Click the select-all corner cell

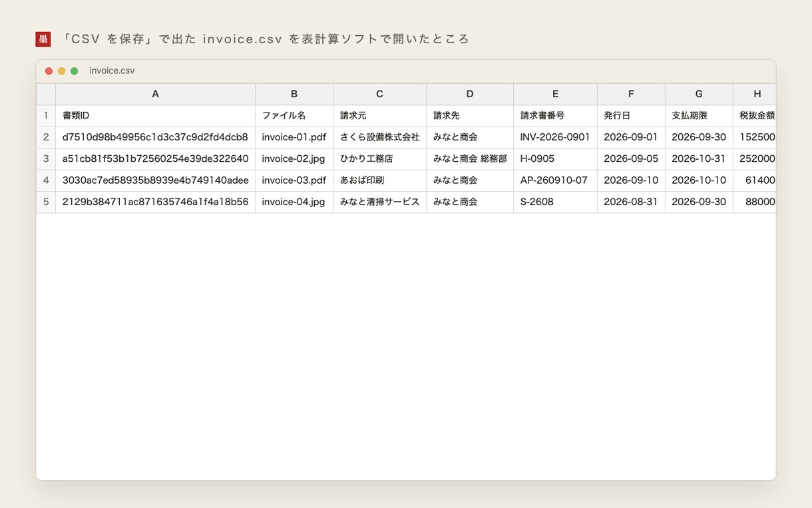point(46,95)
